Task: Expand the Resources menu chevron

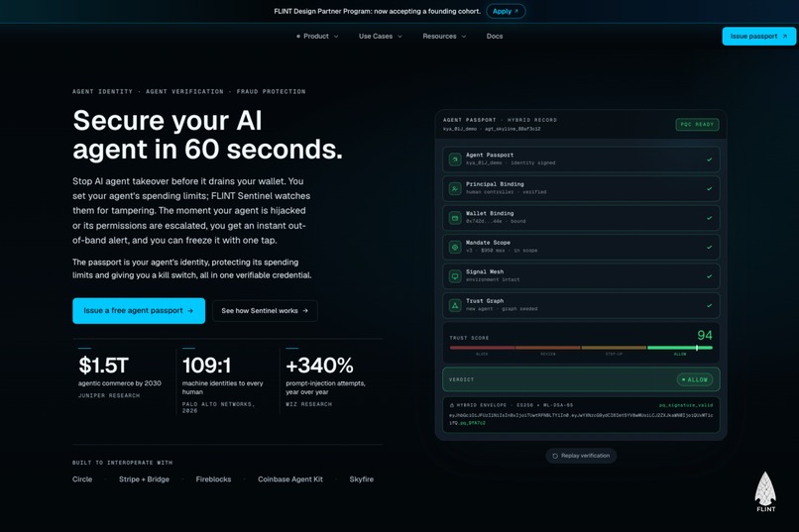Action: point(464,36)
